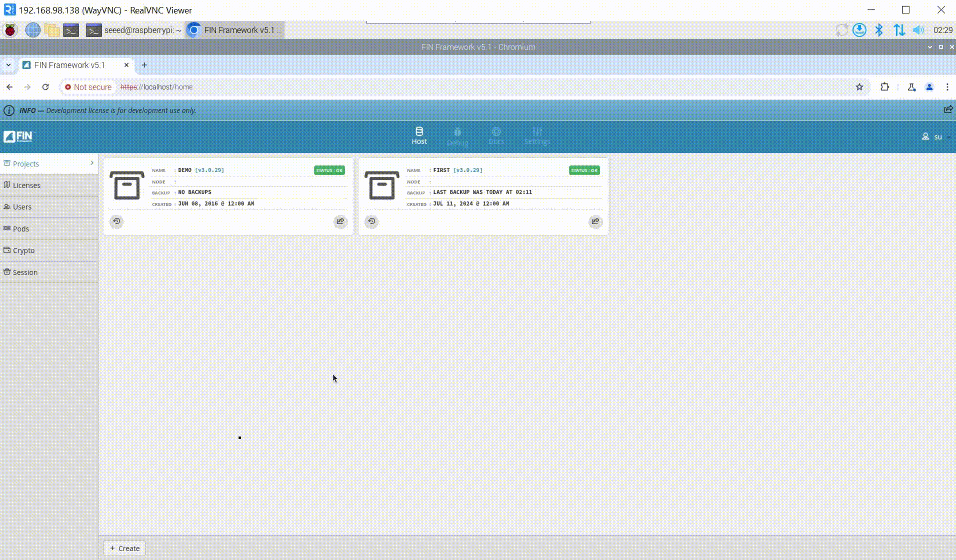Select Licenses in the sidebar
Image resolution: width=956 pixels, height=560 pixels.
(26, 185)
